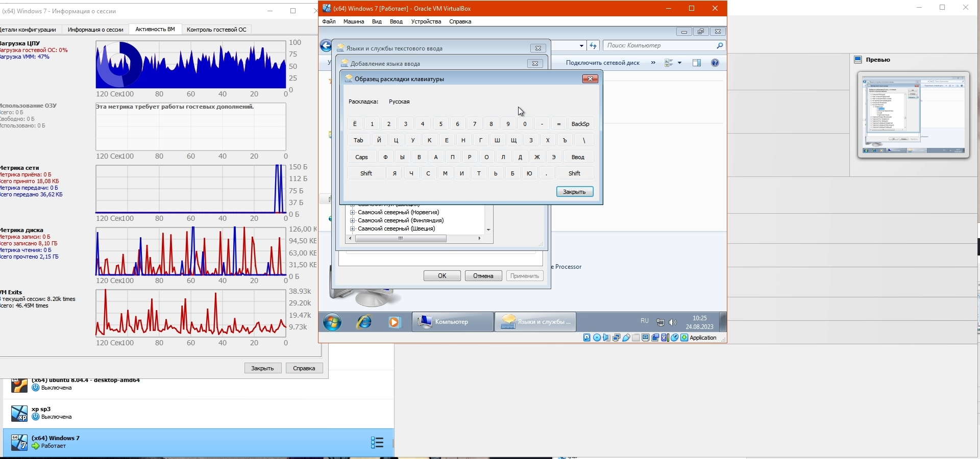
Task: Open the RU language indicator
Action: [645, 321]
